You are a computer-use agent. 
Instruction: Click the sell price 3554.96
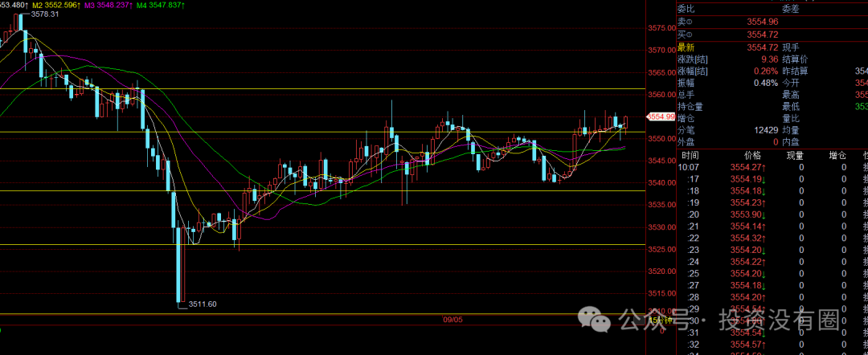pyautogui.click(x=762, y=22)
